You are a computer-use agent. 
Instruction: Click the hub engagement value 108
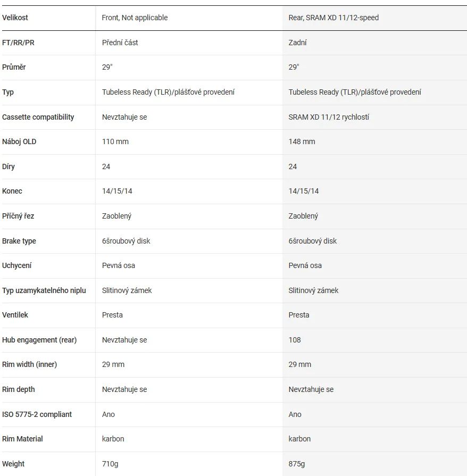(295, 340)
